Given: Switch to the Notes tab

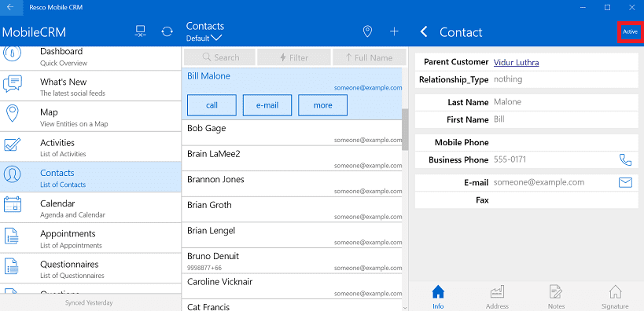Looking at the screenshot, I should 556,297.
